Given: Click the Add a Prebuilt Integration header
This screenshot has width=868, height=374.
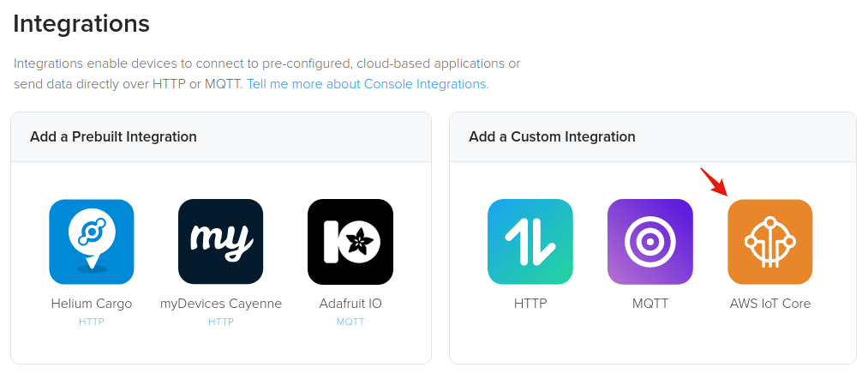Looking at the screenshot, I should point(113,136).
